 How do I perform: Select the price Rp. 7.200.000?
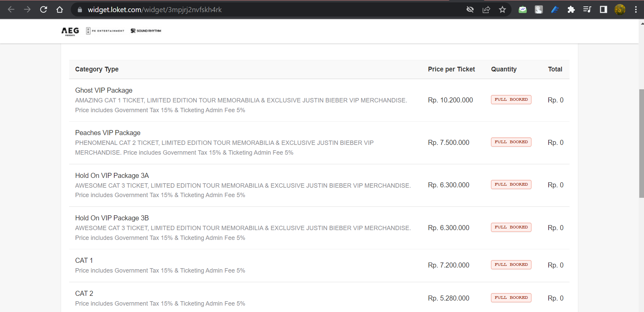tap(449, 265)
